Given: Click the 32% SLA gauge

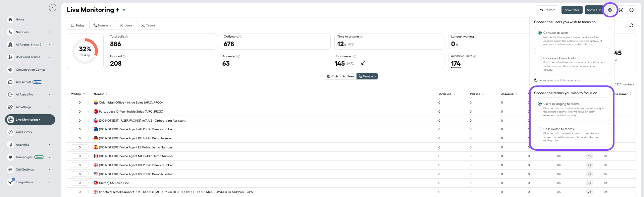Looking at the screenshot, I should click(x=85, y=51).
